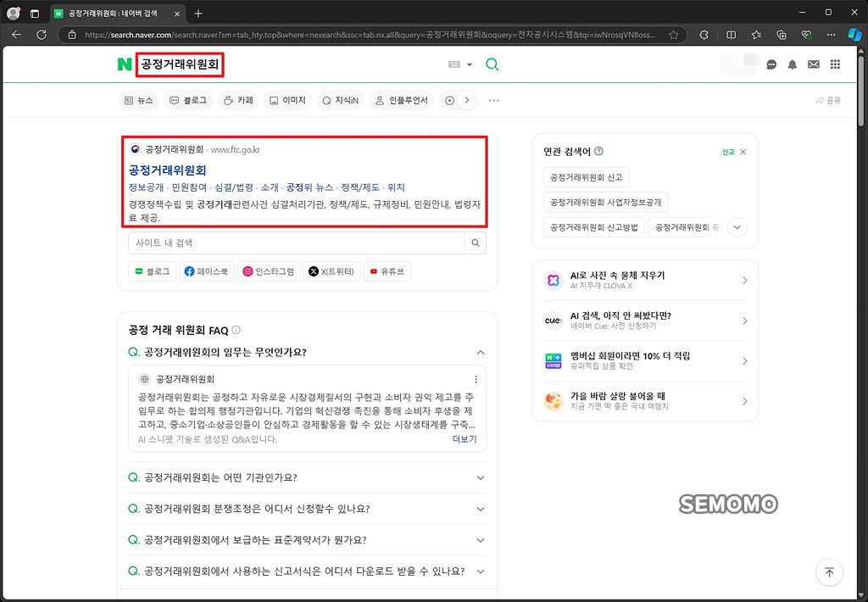Screen dimensions: 868x602
Task: Click inside the 사이트 내 검색 field
Action: (x=297, y=242)
